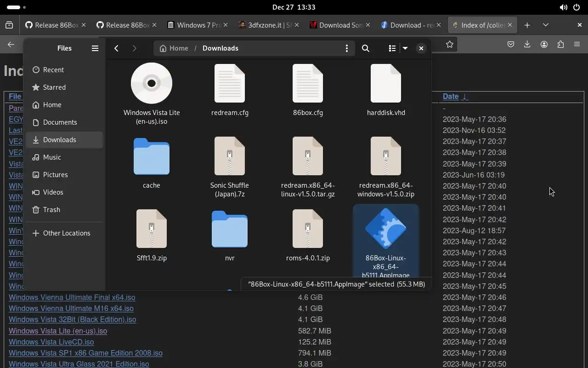
Task: Open Windows Vista SP1 x86 Game Edition link
Action: 85,353
